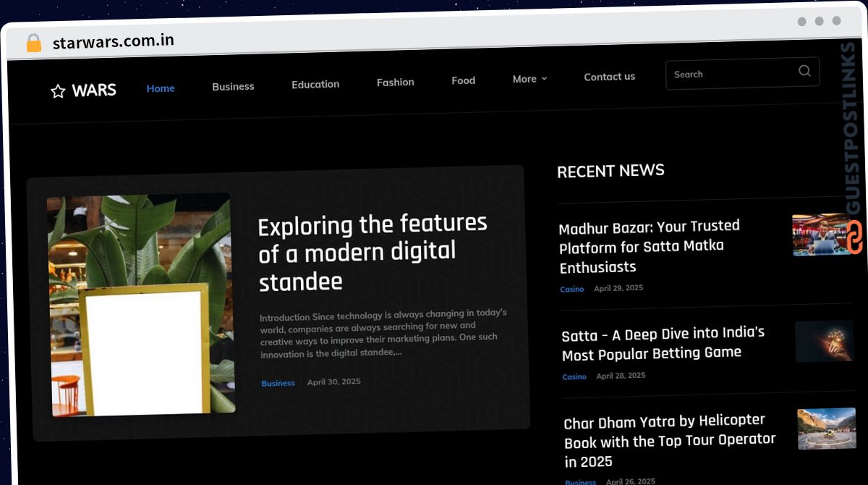Click the RECENT NEWS heading
The width and height of the screenshot is (868, 485).
(x=610, y=172)
